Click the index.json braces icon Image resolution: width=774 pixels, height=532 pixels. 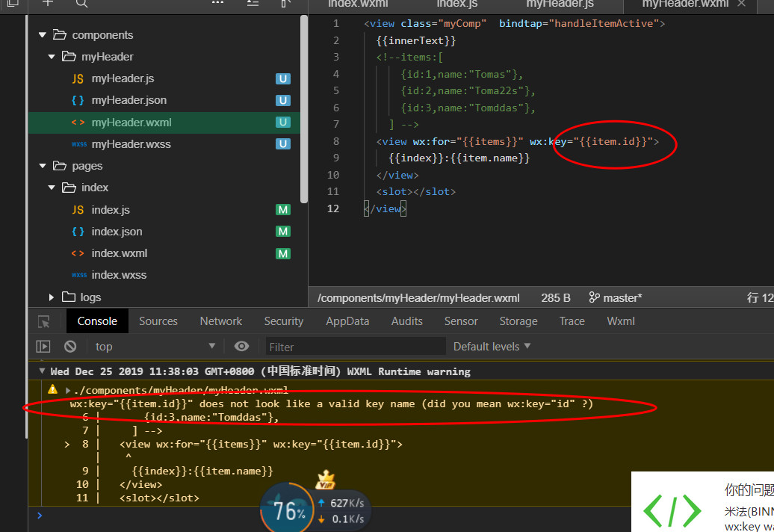[x=78, y=232]
